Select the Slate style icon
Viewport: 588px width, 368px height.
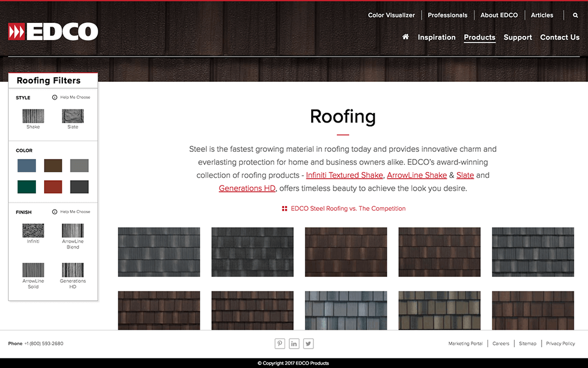pyautogui.click(x=73, y=116)
